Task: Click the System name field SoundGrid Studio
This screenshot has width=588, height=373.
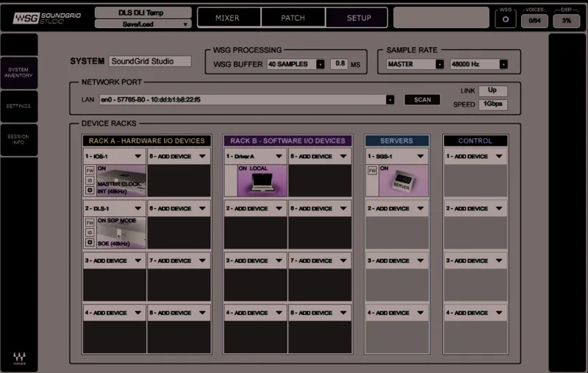Action: (x=150, y=61)
